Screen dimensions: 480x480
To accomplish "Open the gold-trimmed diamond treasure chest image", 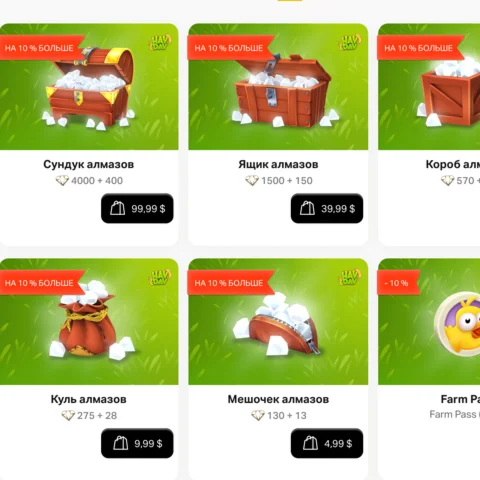I will pyautogui.click(x=89, y=88).
